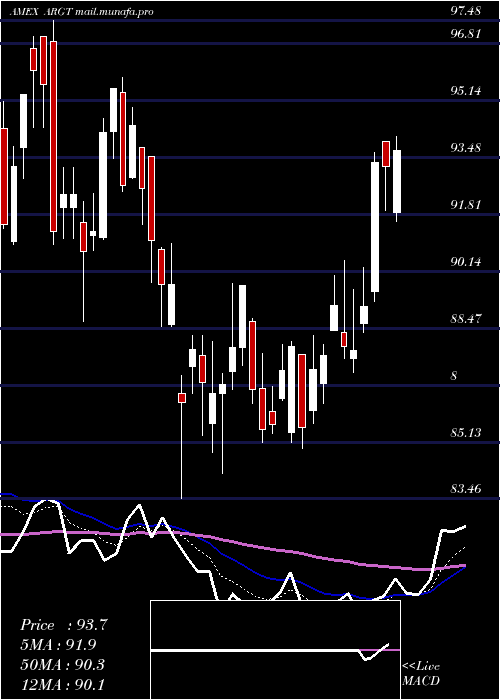Click the Live MACD label
The image size is (500, 700).
[x=421, y=674]
